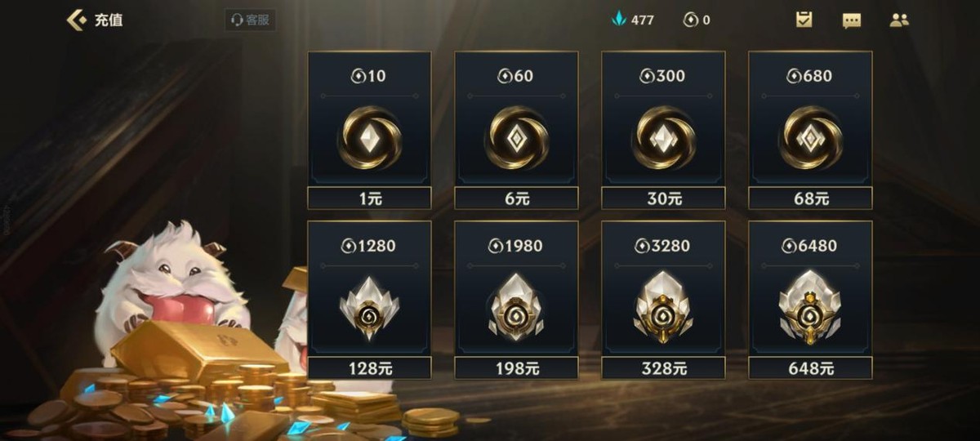
Task: Select the 60 coins gold ring icon
Action: point(516,137)
